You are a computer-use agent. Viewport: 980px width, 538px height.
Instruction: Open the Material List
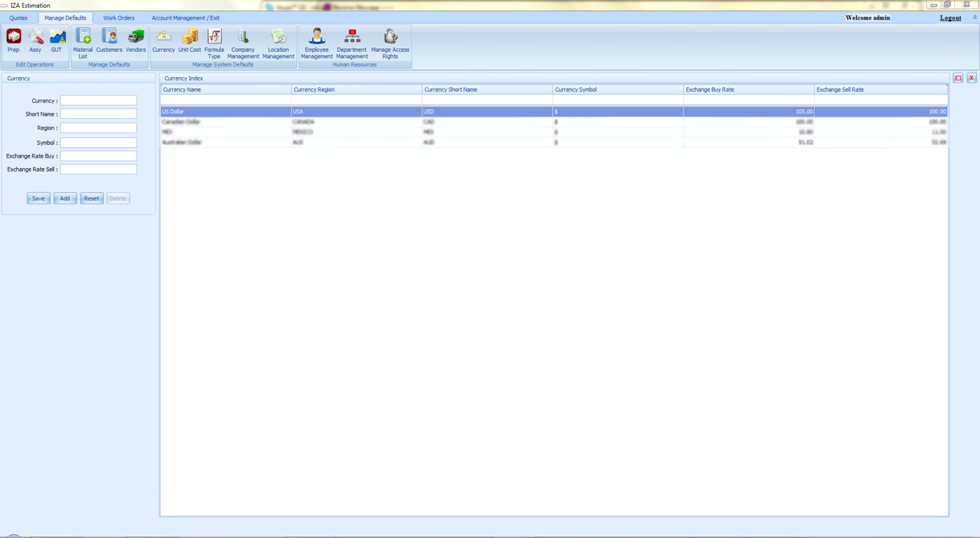pyautogui.click(x=83, y=43)
